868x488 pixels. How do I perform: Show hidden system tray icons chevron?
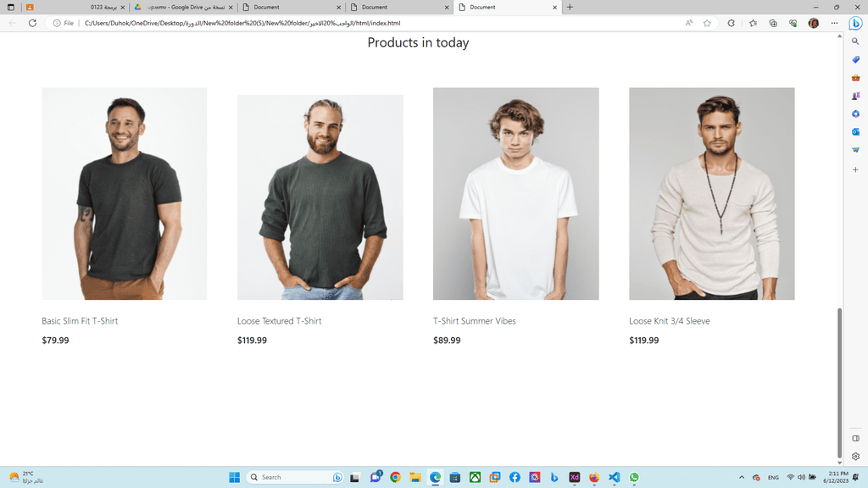[x=741, y=478]
